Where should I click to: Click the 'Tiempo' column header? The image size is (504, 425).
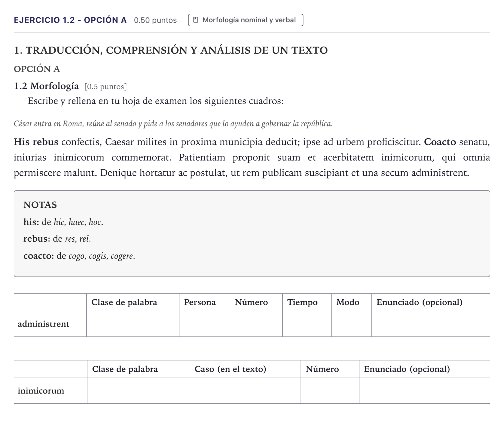point(307,302)
